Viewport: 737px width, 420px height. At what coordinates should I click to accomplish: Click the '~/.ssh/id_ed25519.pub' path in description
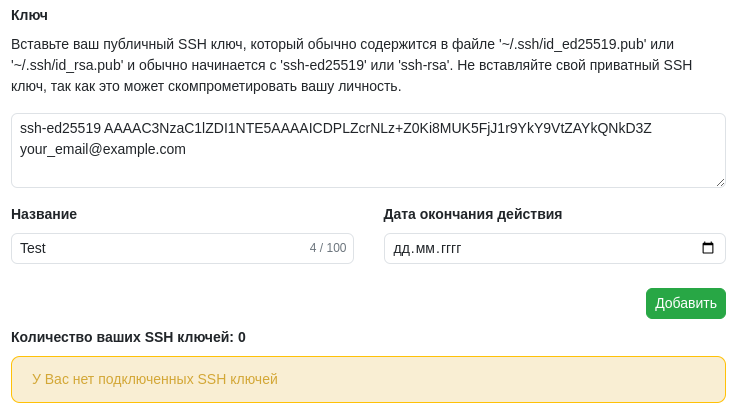pos(572,44)
